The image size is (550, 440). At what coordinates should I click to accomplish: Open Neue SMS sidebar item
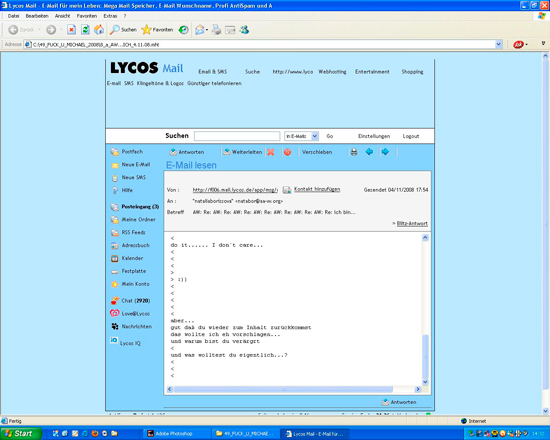[128, 178]
